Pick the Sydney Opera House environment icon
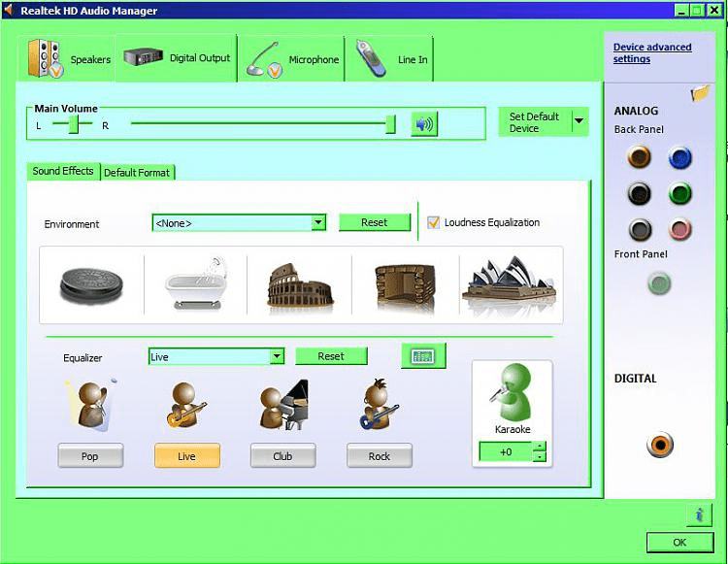Image resolution: width=728 pixels, height=564 pixels. [x=511, y=283]
